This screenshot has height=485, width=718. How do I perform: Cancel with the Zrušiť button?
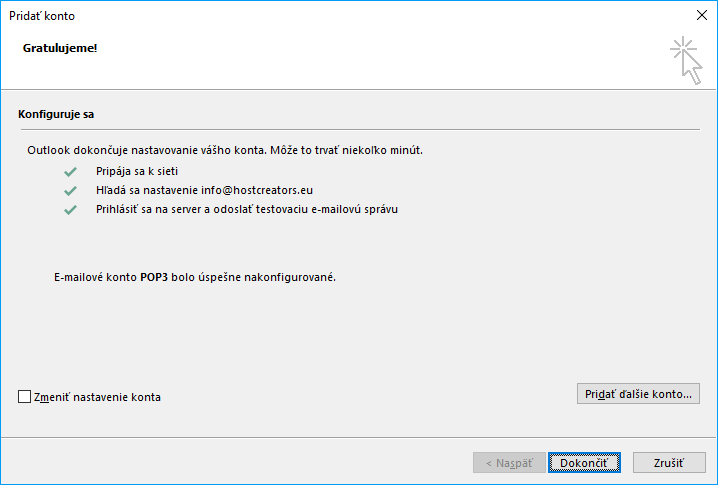668,463
